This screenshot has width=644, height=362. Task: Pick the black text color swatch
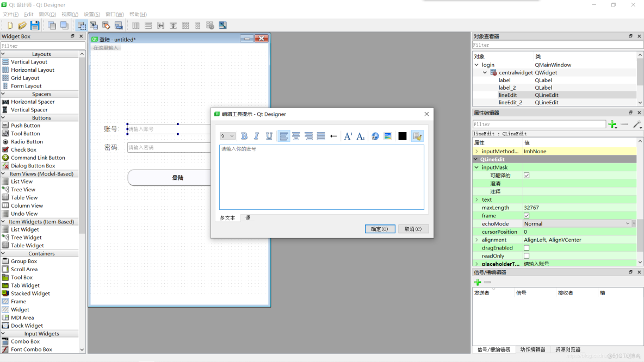(402, 136)
